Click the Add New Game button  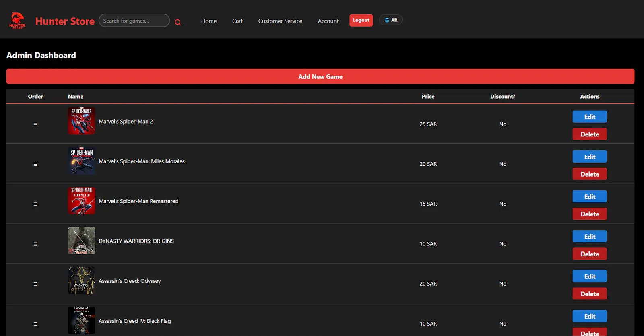pyautogui.click(x=320, y=76)
